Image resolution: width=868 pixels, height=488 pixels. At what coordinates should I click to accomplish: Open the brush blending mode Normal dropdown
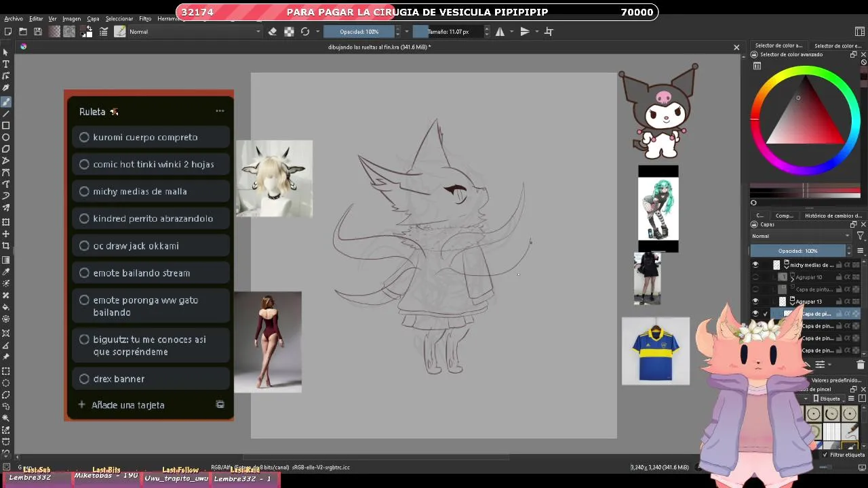(x=195, y=31)
